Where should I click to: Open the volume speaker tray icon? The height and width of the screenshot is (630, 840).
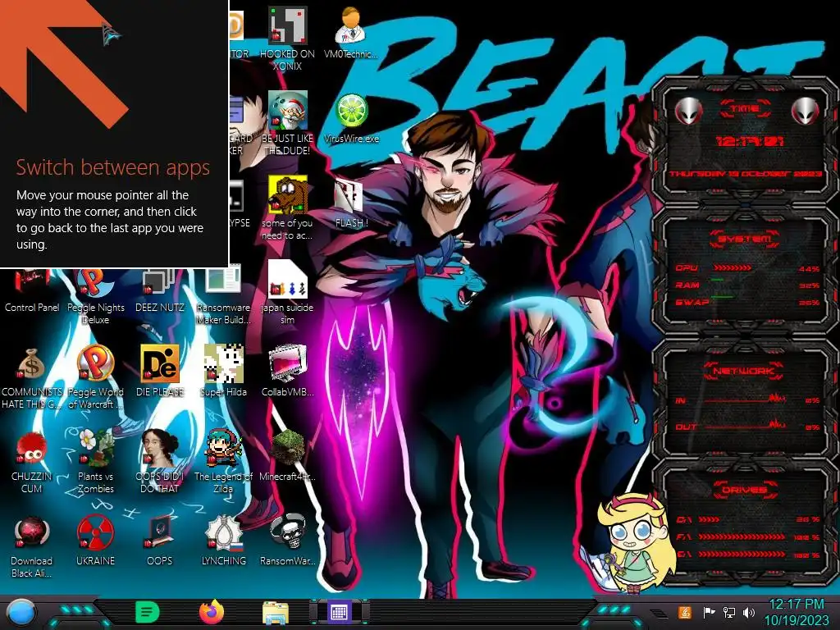pyautogui.click(x=749, y=612)
